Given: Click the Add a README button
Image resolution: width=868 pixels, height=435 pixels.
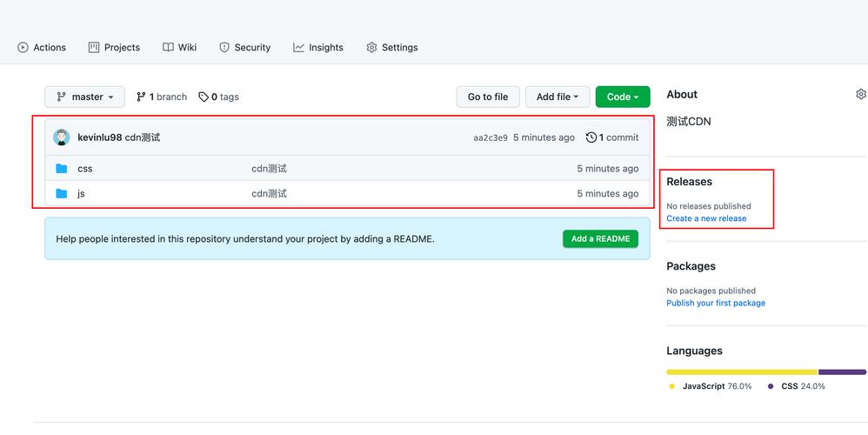Looking at the screenshot, I should tap(601, 239).
